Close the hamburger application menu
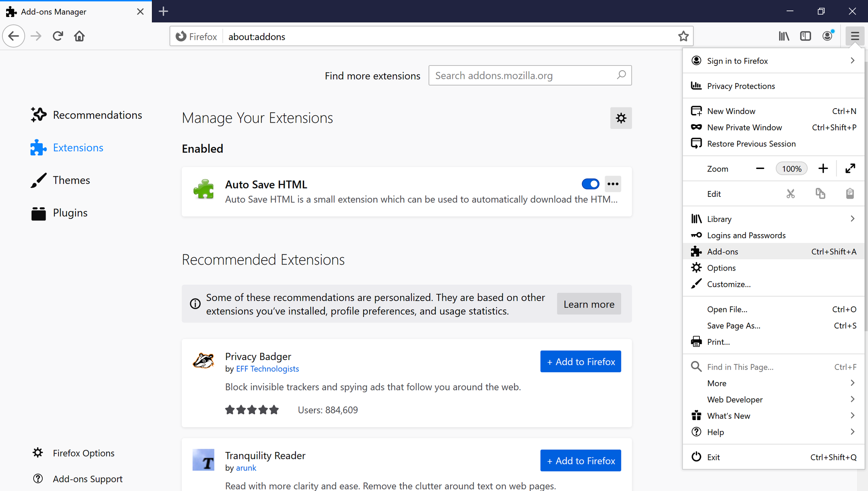Screen dimensions: 868x491 point(855,36)
